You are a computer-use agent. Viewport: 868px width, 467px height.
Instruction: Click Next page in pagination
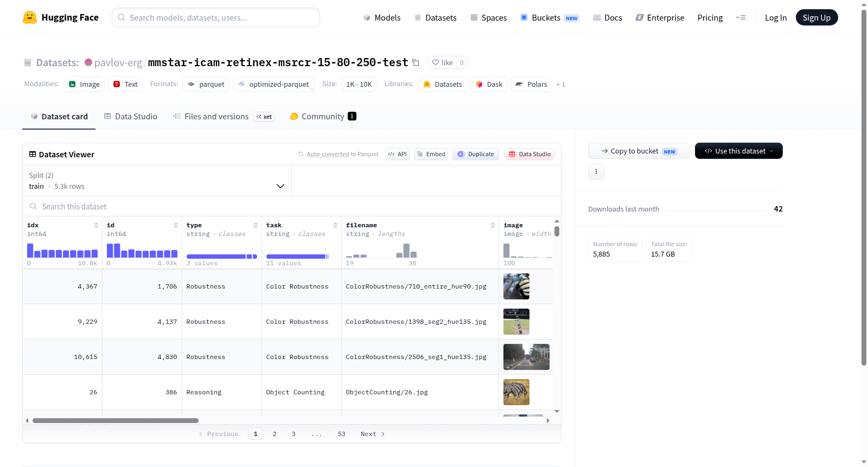tap(373, 434)
